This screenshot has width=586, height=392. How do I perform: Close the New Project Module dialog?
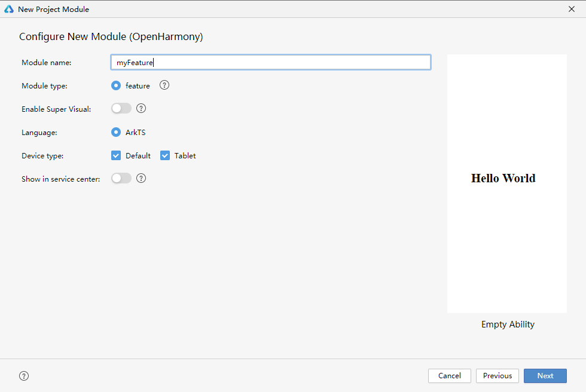pyautogui.click(x=572, y=10)
